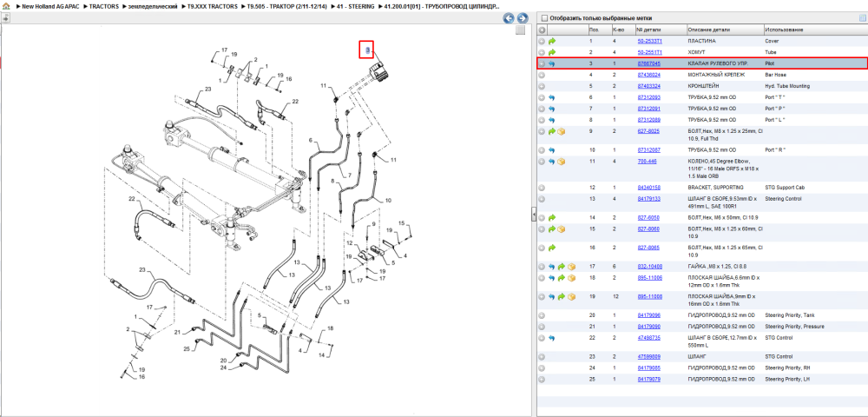This screenshot has width=868, height=417.
Task: Select callout 25 in the diagram
Action: [x=187, y=348]
